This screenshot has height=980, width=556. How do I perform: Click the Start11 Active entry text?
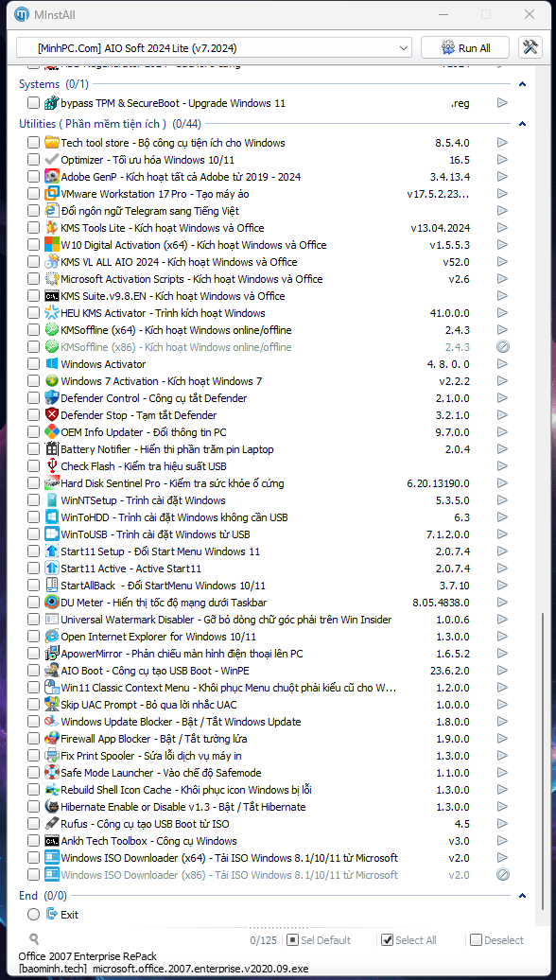(130, 569)
